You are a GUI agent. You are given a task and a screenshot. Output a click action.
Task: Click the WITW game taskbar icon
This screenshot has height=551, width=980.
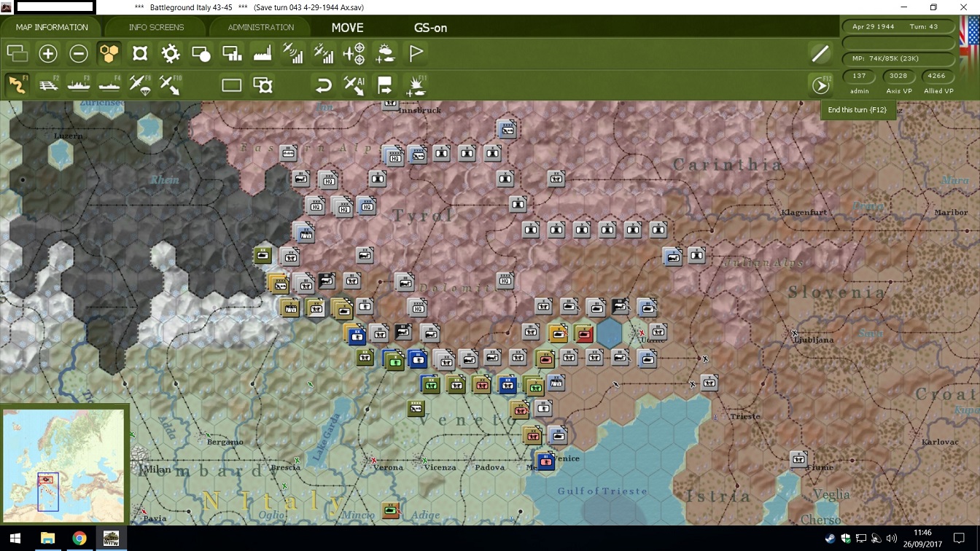112,539
